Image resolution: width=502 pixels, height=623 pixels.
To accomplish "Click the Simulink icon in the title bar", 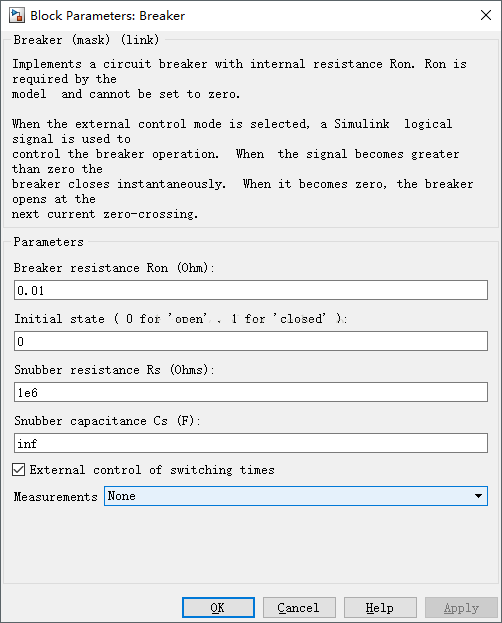I will tap(17, 15).
